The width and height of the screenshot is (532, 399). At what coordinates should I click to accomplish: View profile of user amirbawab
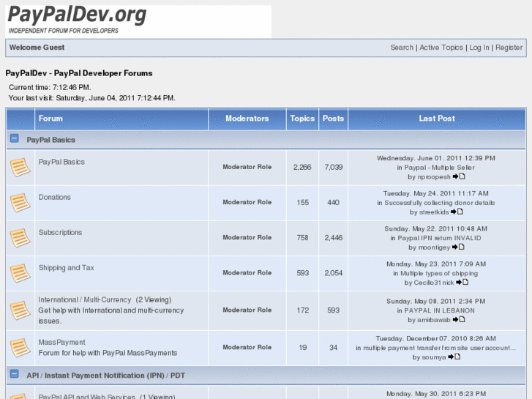coord(434,320)
